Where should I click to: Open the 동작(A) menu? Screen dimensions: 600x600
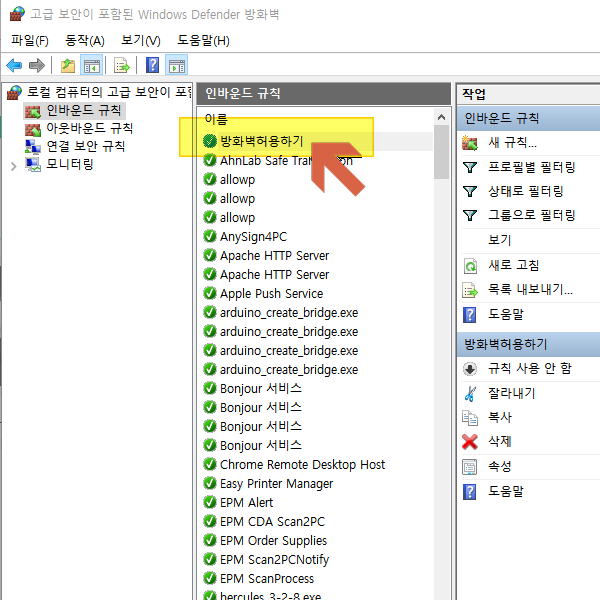click(x=85, y=40)
